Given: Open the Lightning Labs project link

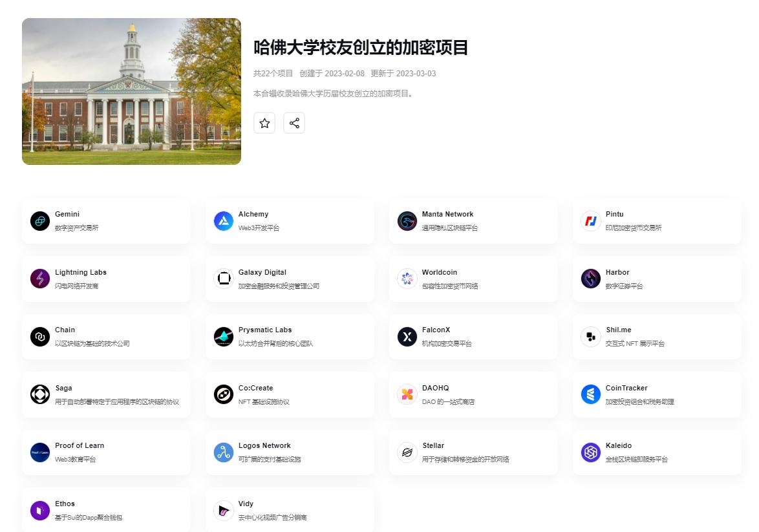Looking at the screenshot, I should 81,272.
